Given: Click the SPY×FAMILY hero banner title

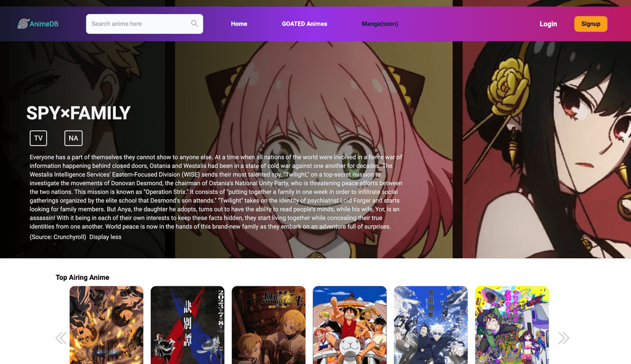Looking at the screenshot, I should point(77,112).
